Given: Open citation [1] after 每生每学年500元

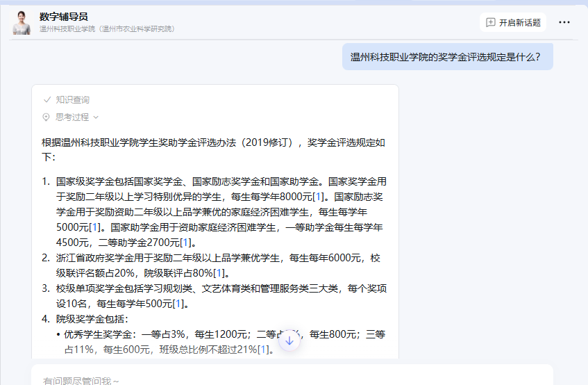Looking at the screenshot, I should click(178, 304).
